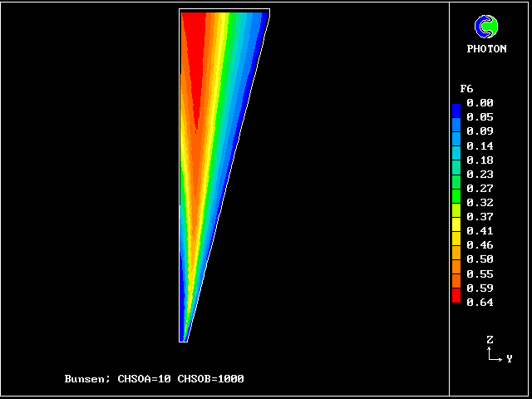Click the Z-Y axis orientation indicator
This screenshot has height=399, width=532.
[x=497, y=352]
